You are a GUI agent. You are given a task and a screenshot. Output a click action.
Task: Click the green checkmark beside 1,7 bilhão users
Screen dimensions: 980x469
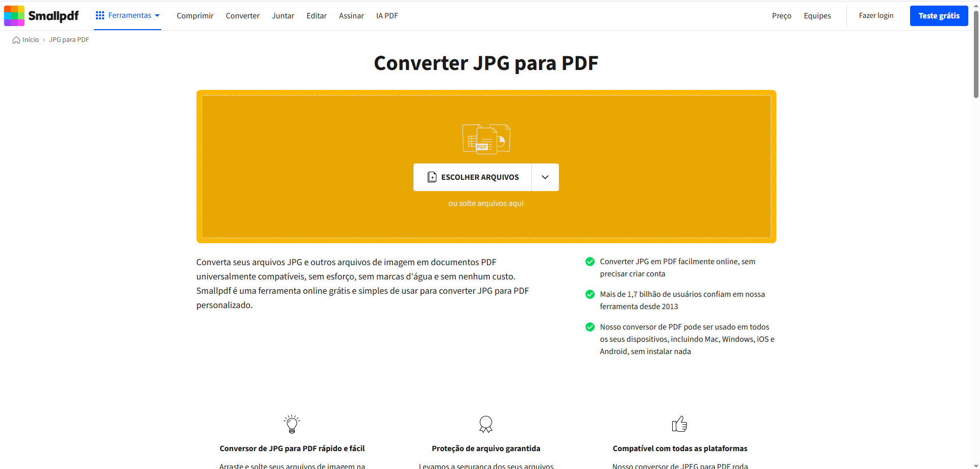tap(590, 294)
